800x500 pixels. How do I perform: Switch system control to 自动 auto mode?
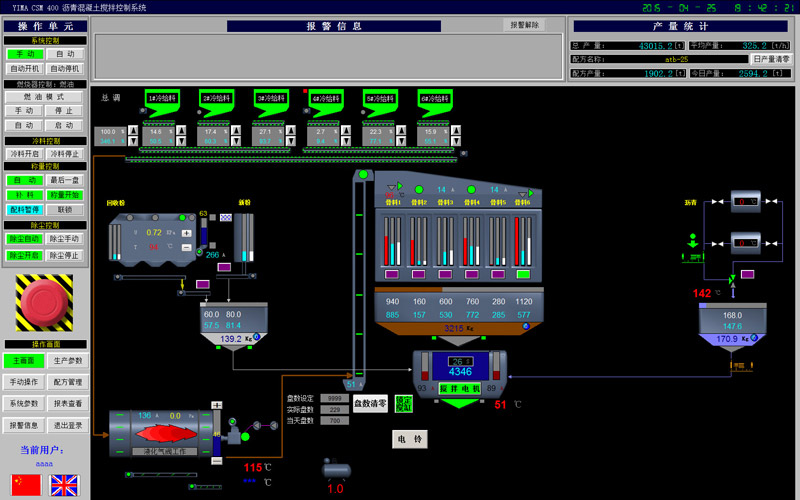[65, 54]
